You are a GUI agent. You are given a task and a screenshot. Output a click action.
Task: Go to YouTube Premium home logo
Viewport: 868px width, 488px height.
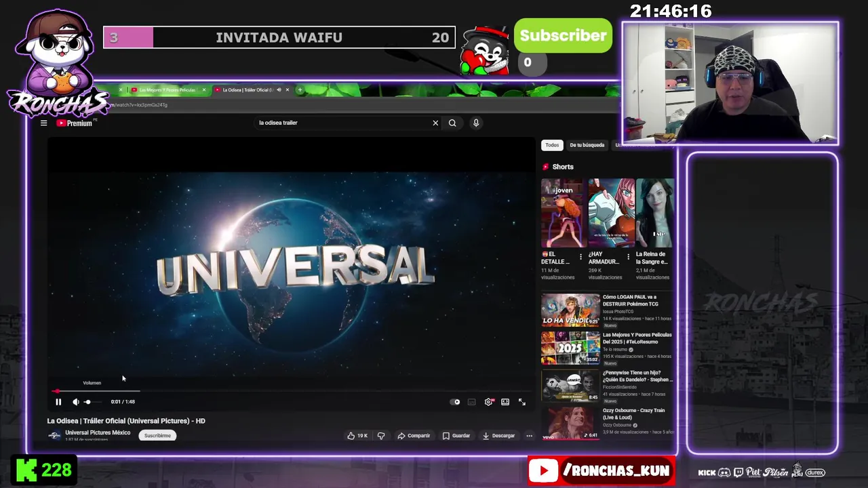pyautogui.click(x=75, y=123)
